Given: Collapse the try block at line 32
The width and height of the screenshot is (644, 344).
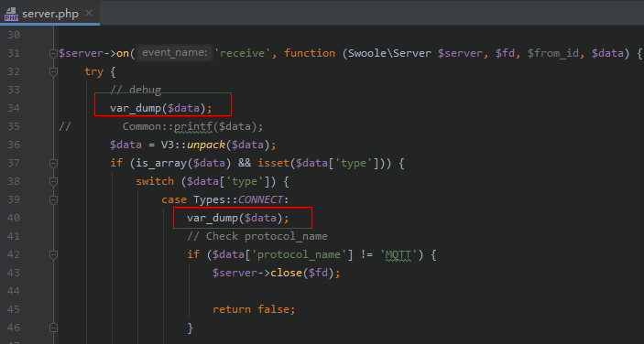Looking at the screenshot, I should click(53, 71).
